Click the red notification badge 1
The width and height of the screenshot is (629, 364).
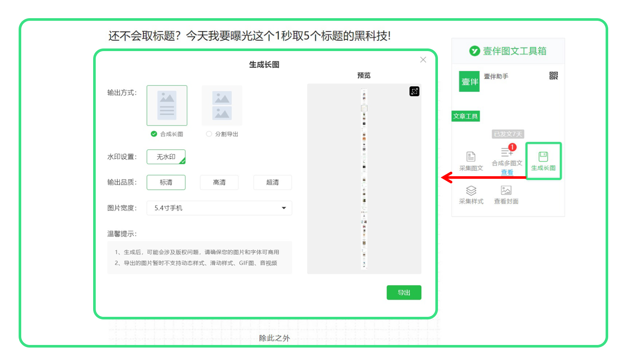click(x=512, y=147)
